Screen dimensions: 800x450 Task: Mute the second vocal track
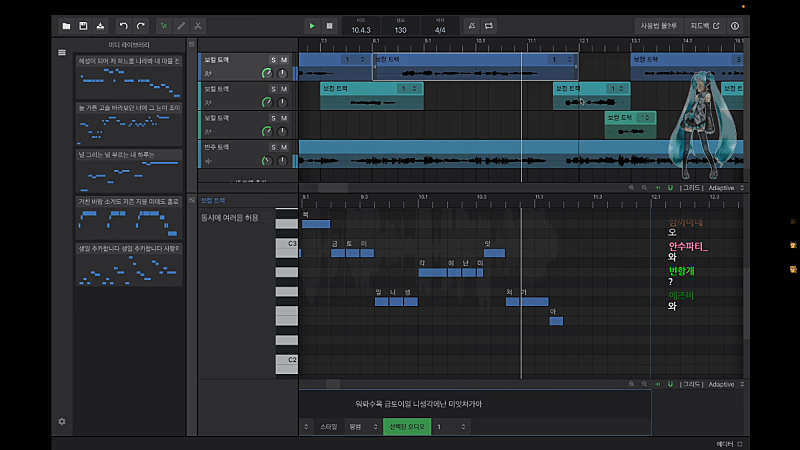[x=284, y=89]
